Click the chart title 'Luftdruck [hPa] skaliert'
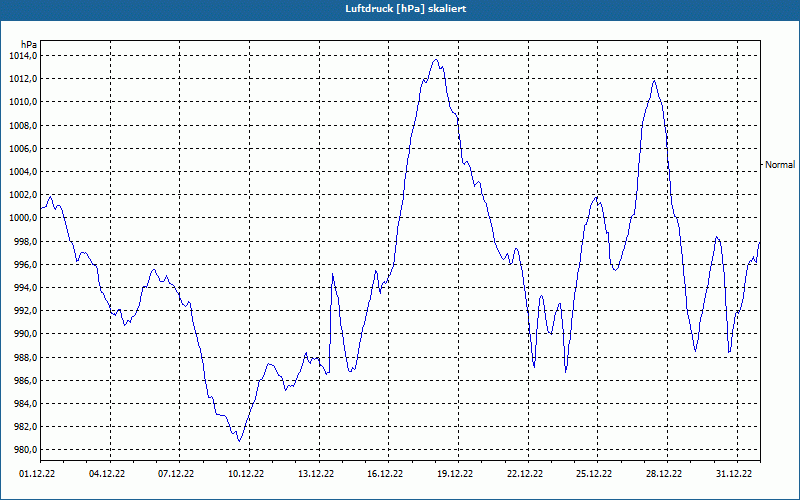This screenshot has height=500, width=800. point(406,9)
